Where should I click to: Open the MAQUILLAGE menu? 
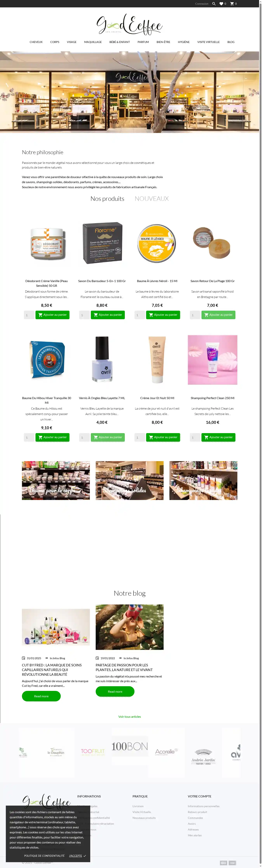93,42
